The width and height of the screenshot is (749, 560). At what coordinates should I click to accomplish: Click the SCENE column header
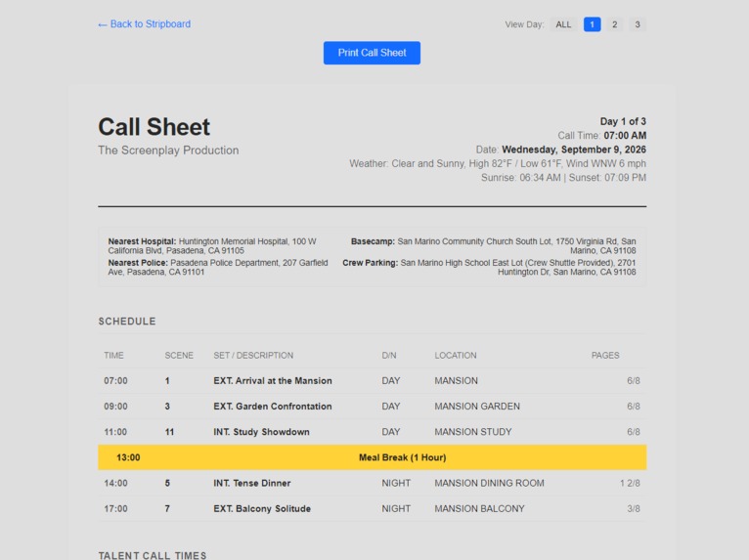pos(179,355)
